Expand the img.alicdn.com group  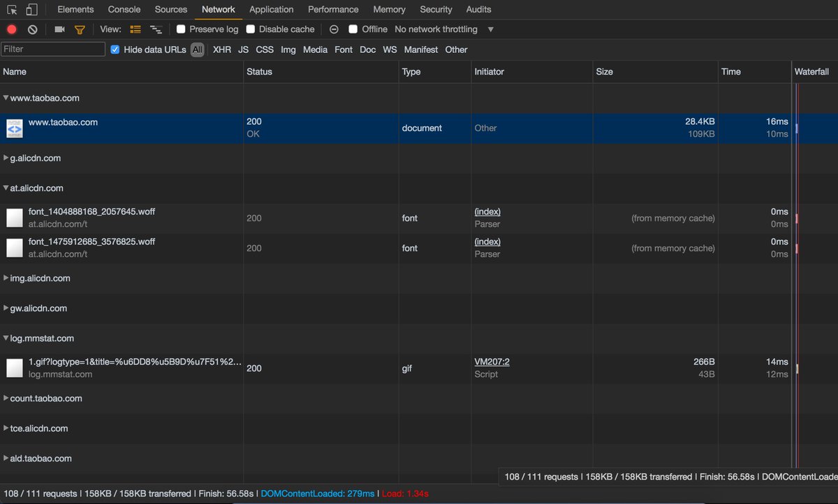click(x=6, y=279)
